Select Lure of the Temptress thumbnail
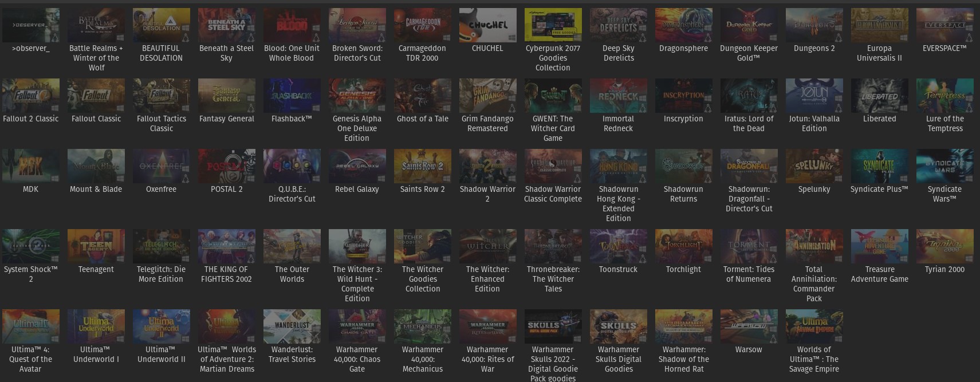This screenshot has height=382, width=980. pos(945,96)
